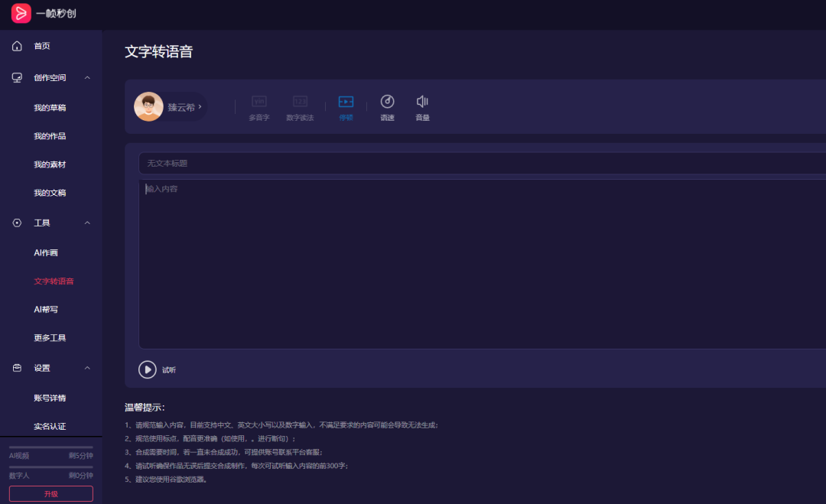Open the 音量 volume control
This screenshot has width=826, height=504.
(x=421, y=107)
